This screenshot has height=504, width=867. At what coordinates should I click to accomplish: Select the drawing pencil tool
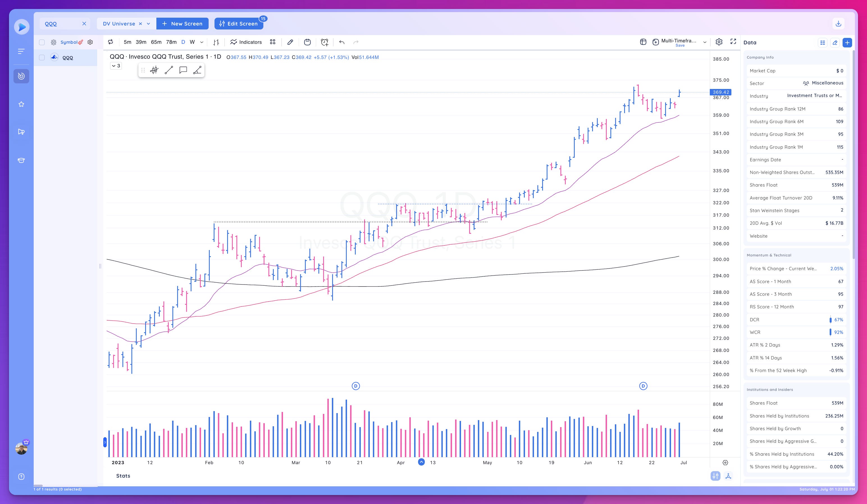tap(290, 42)
